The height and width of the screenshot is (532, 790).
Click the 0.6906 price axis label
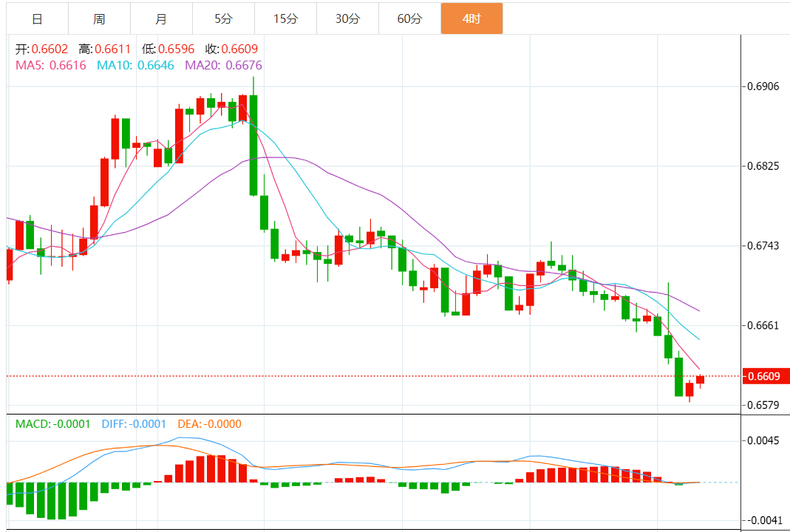pyautogui.click(x=763, y=86)
